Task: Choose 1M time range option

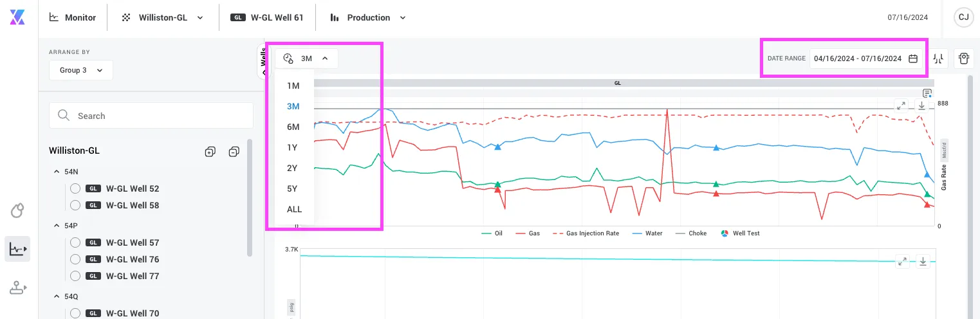Action: click(293, 86)
